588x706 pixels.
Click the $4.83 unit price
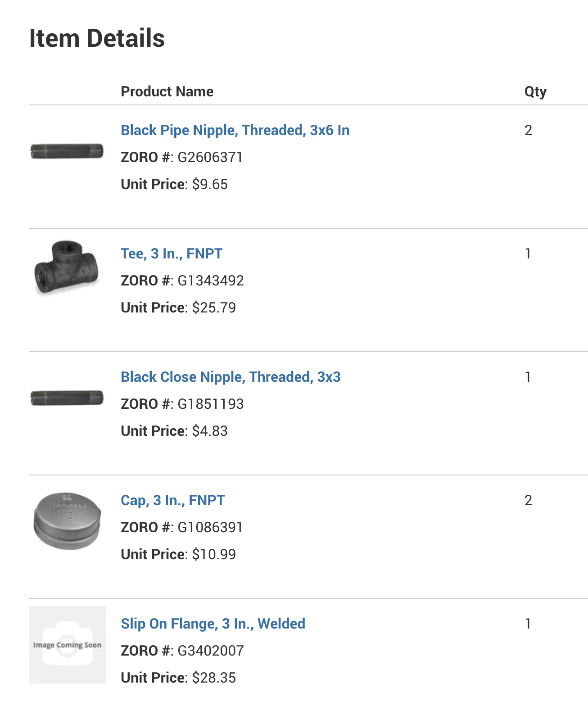pos(210,431)
